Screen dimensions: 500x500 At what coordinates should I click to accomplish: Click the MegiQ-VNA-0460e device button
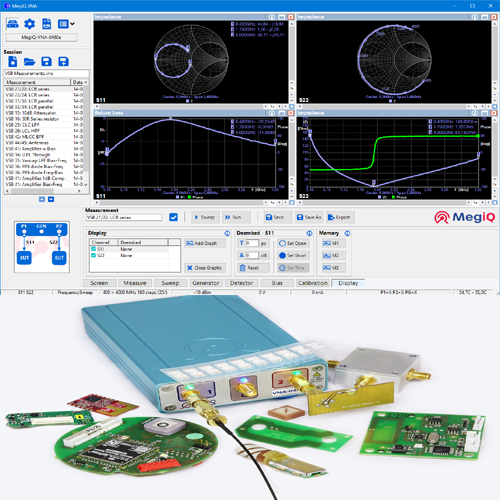pyautogui.click(x=41, y=37)
